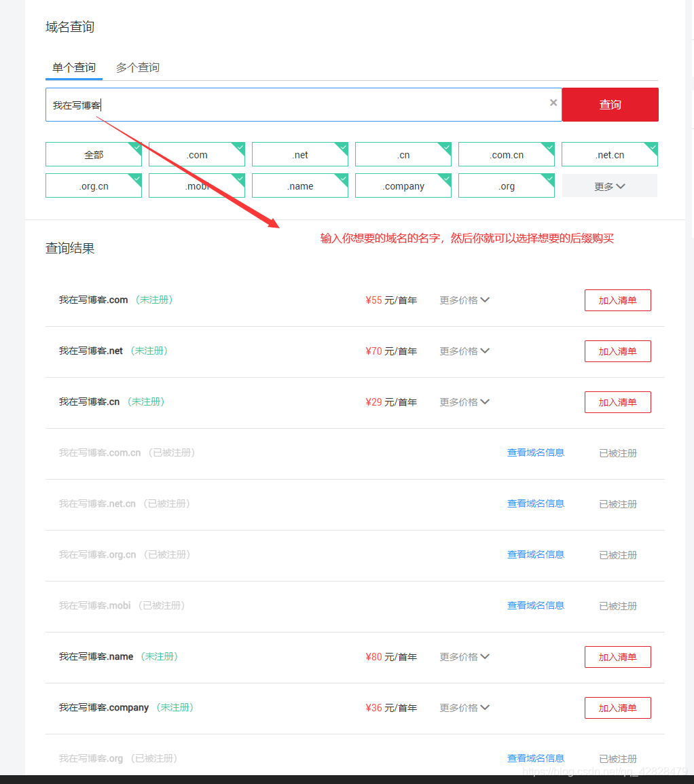Select the 单个查询 tab
This screenshot has height=784, width=694.
[73, 67]
